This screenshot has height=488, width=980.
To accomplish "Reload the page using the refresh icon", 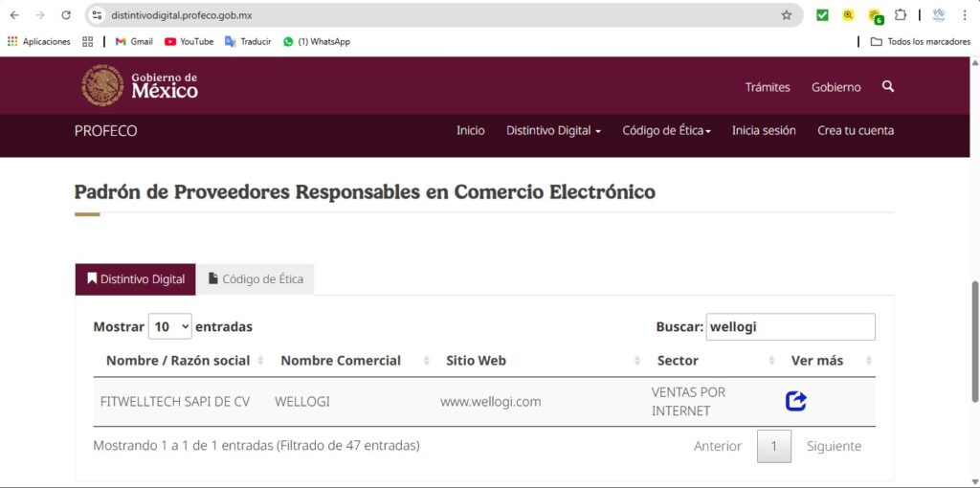I will 66,15.
